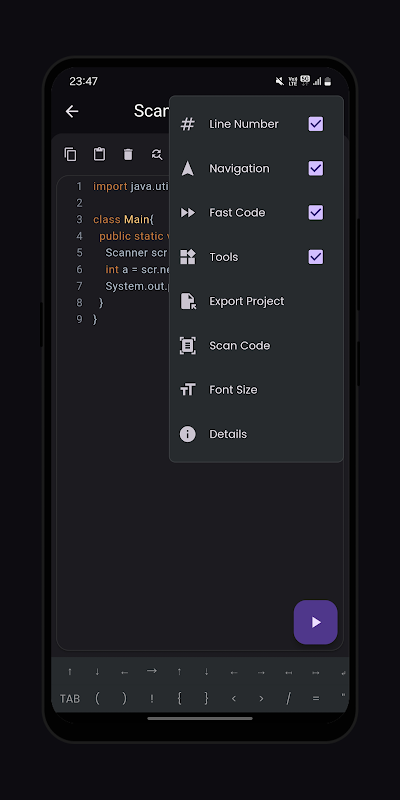Click the Export Project file icon
The image size is (400, 800).
(188, 301)
